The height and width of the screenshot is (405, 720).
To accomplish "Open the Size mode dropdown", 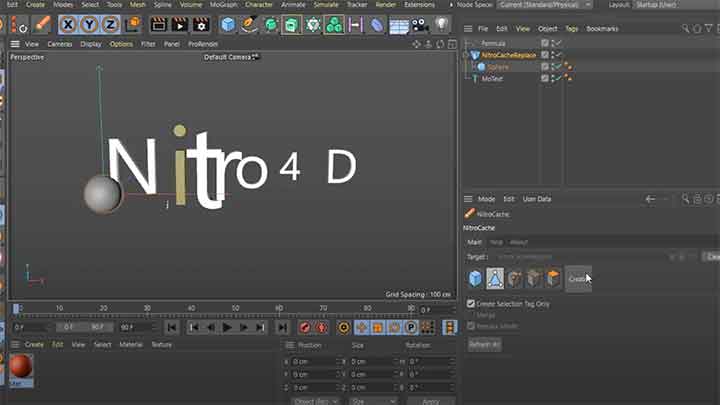I will (x=372, y=401).
